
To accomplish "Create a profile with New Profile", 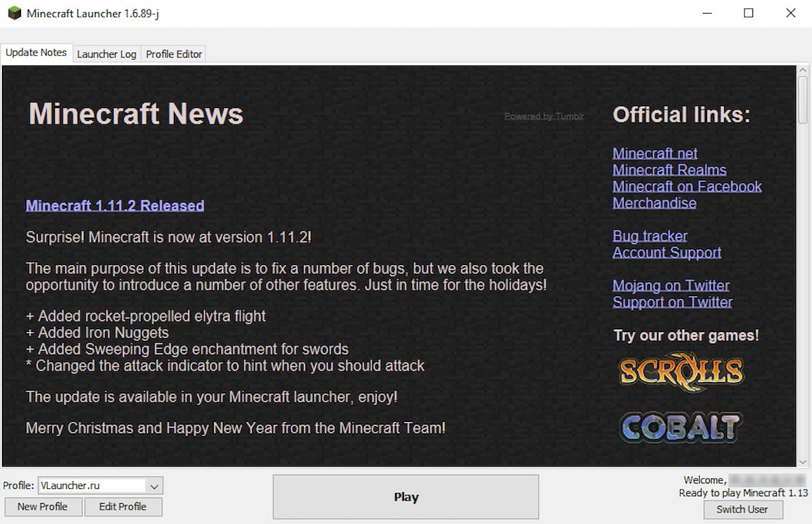I will pyautogui.click(x=43, y=506).
